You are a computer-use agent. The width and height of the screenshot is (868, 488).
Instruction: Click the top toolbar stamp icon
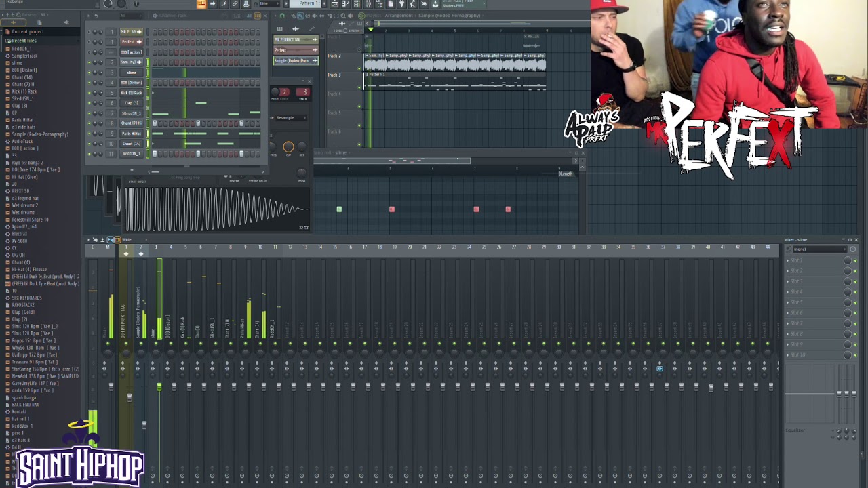[x=245, y=3]
